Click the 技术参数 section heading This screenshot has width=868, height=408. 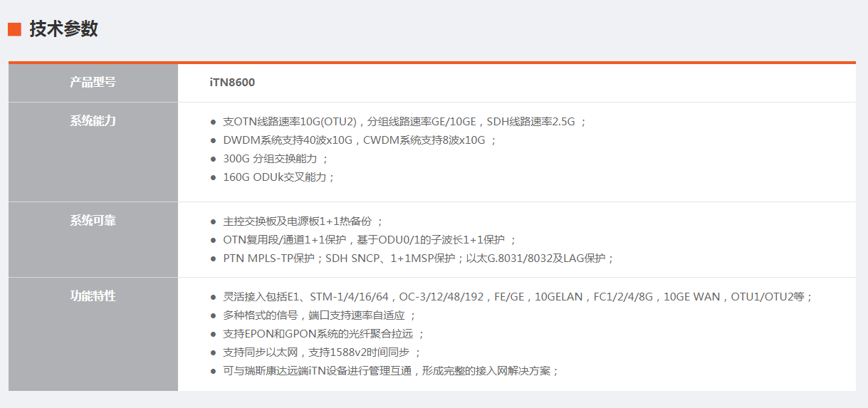[x=63, y=29]
